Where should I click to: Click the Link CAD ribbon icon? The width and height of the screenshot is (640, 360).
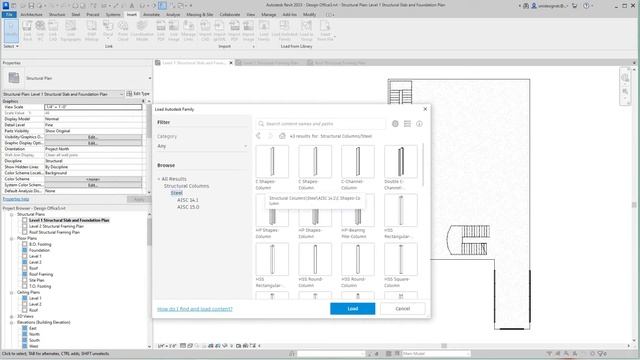point(53,31)
